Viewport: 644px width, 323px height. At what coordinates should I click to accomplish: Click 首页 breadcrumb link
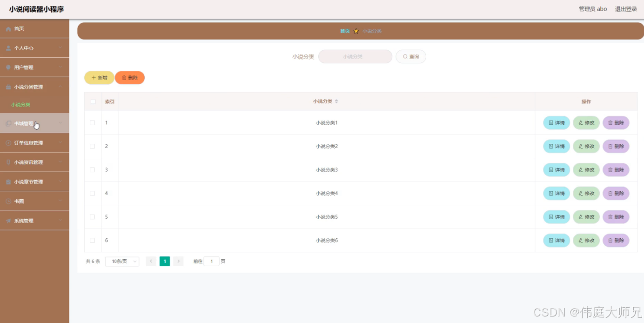tap(345, 31)
